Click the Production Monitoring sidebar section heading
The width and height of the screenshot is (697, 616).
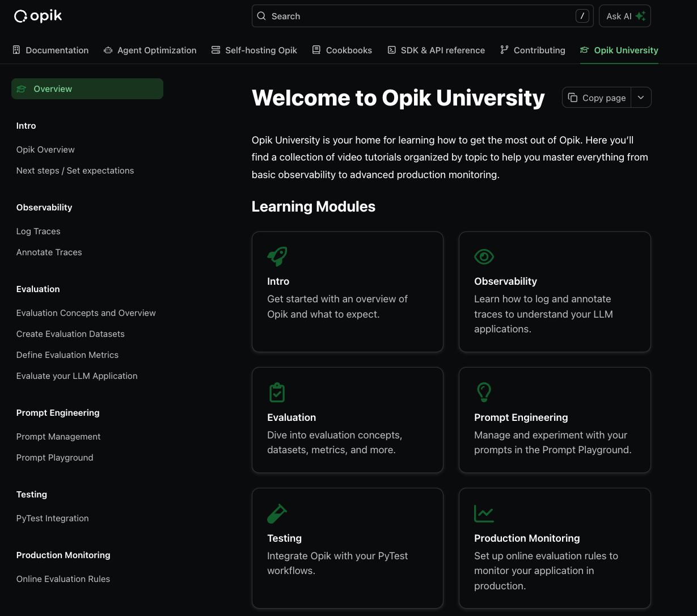coord(63,555)
